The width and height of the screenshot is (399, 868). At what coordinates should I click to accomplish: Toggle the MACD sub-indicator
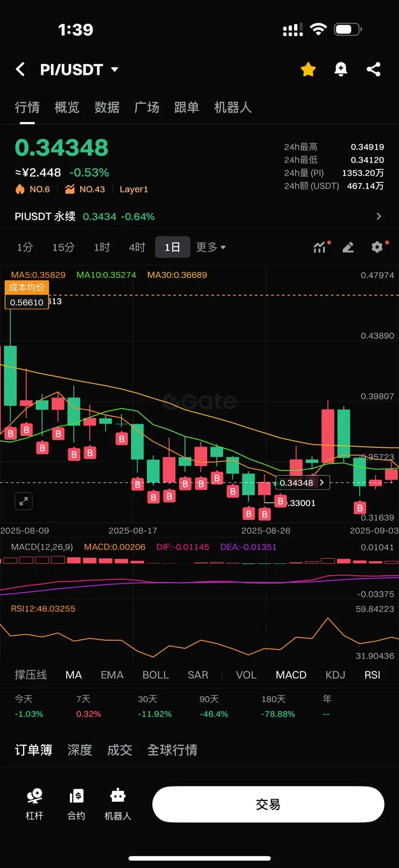pyautogui.click(x=291, y=675)
